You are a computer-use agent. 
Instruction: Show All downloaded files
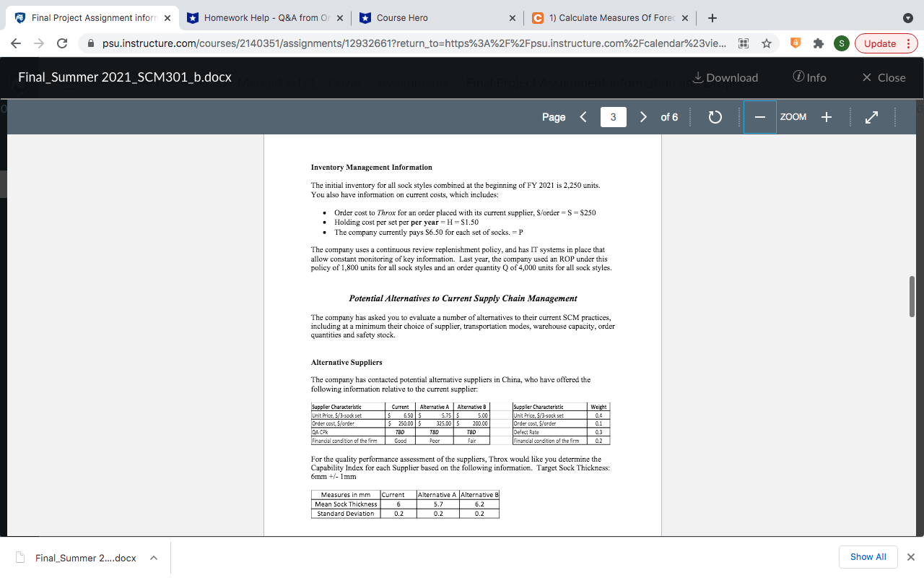(x=868, y=557)
